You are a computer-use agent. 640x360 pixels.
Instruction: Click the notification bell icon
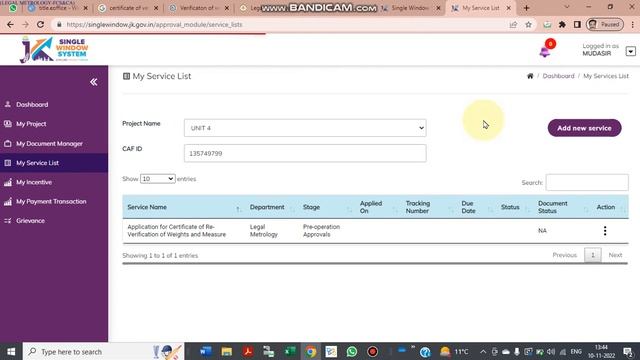click(x=545, y=52)
